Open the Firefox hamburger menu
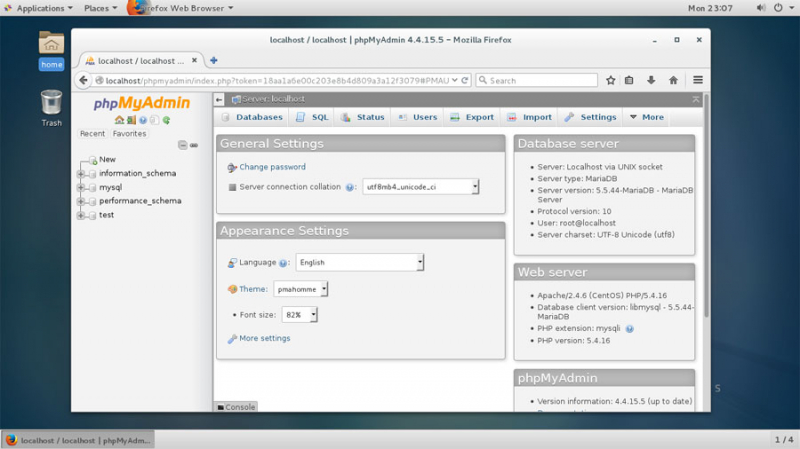Screen dimensions: 800x449 (698, 80)
